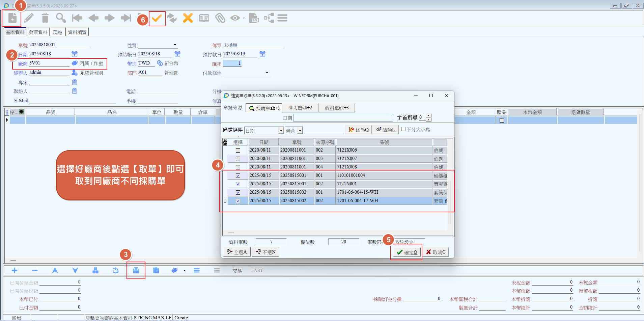Select 收料單alt+3 source tab
The image size is (644, 321).
pos(337,108)
